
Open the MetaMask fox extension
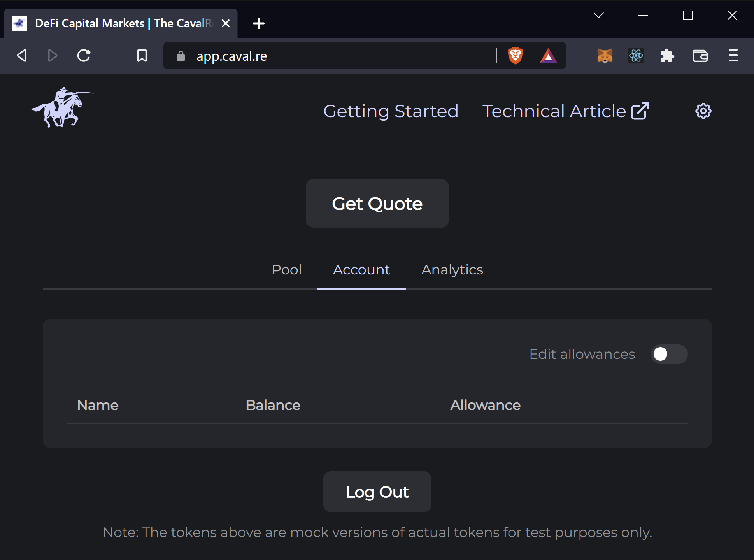click(605, 56)
